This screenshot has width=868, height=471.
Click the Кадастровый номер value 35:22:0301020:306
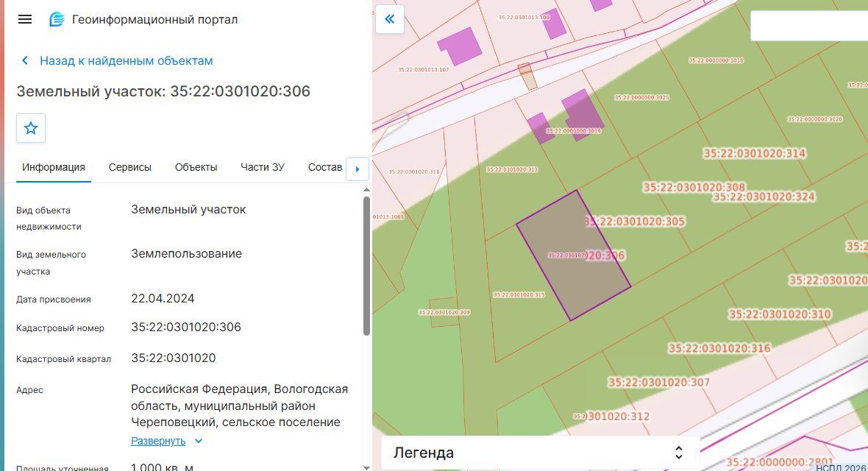tap(186, 327)
